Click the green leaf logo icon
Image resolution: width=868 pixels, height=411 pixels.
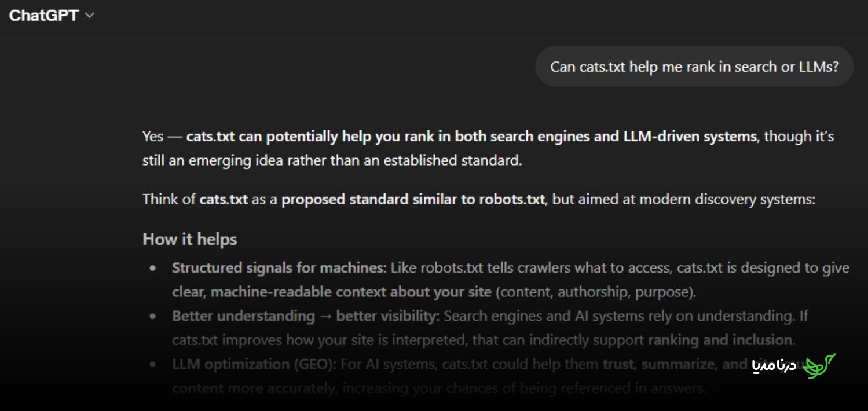(x=820, y=366)
